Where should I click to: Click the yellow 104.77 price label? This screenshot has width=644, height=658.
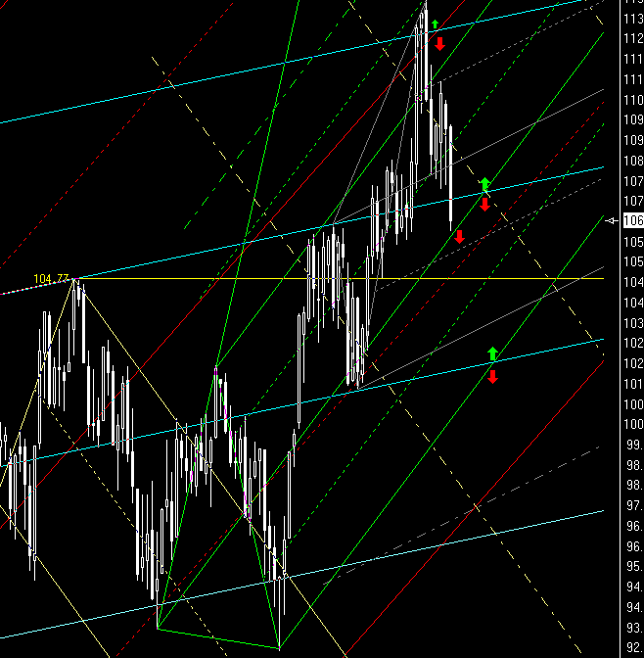51,279
